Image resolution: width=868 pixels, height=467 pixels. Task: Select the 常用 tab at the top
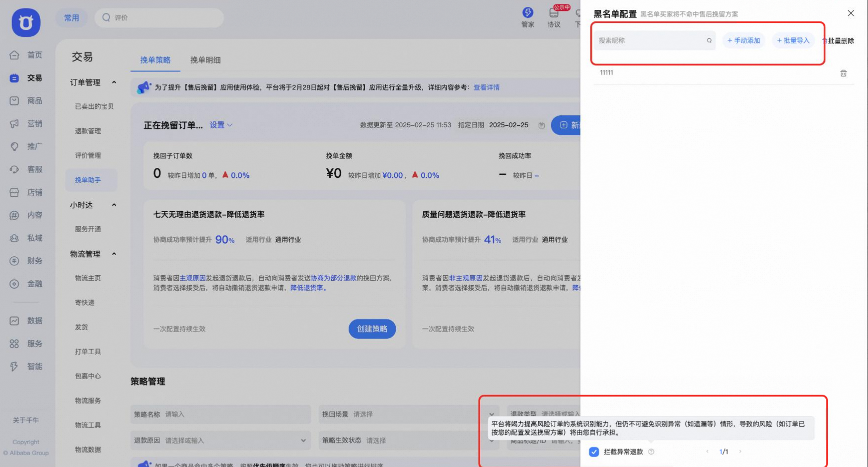[72, 17]
